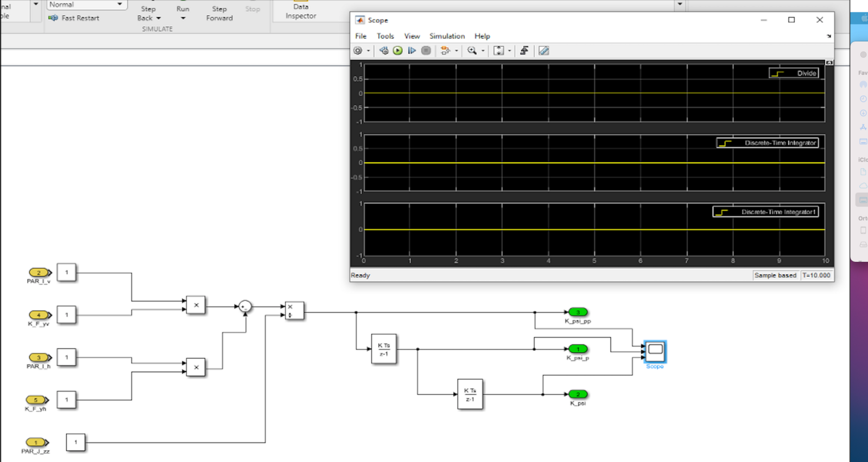Viewport: 868px width, 462px height.
Task: Click the Triggers icon in Scope toolbar
Action: (524, 50)
